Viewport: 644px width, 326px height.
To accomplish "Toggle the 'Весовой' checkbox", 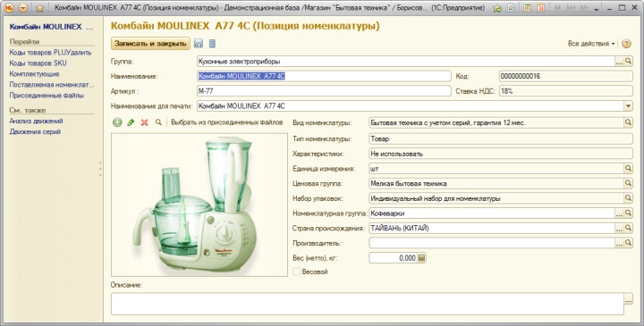I will pyautogui.click(x=297, y=272).
